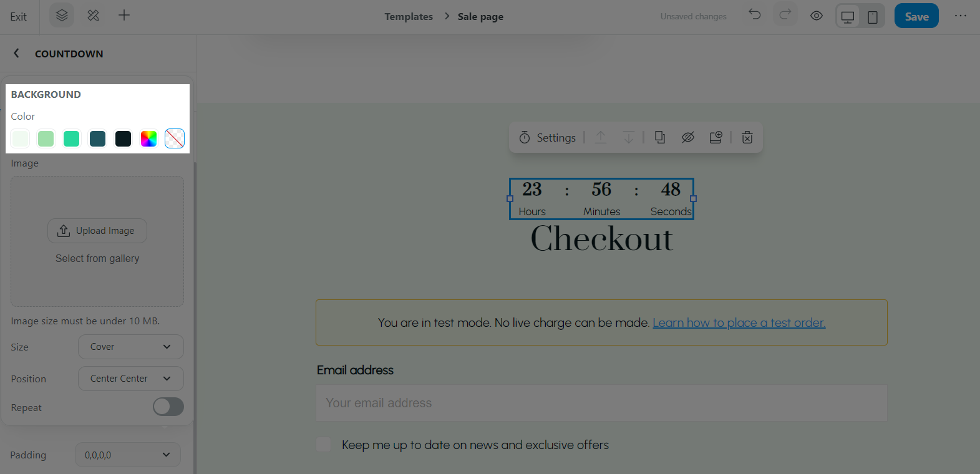Select the Checkout heading
The width and height of the screenshot is (980, 474).
602,239
